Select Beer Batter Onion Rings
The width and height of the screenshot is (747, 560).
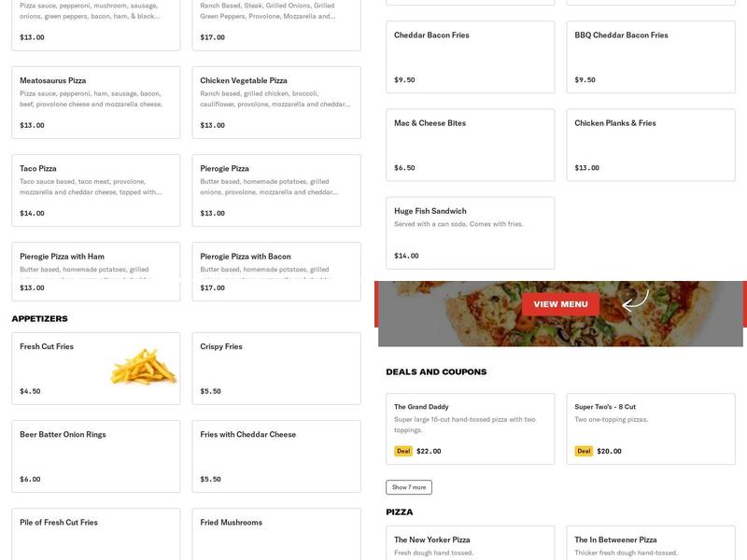93,455
